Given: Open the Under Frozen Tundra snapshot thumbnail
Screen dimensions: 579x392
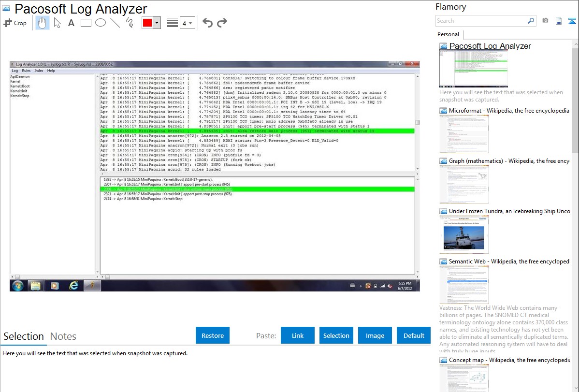Looking at the screenshot, I should [x=464, y=234].
